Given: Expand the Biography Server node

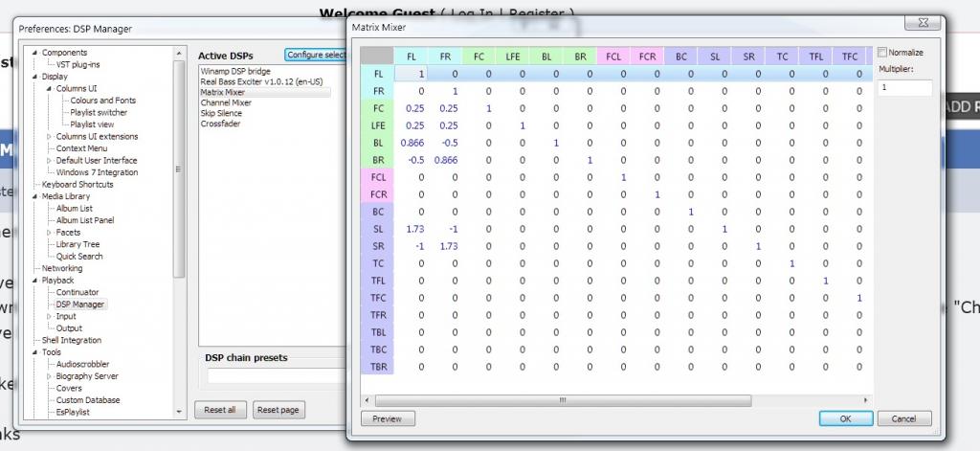Looking at the screenshot, I should pyautogui.click(x=49, y=376).
